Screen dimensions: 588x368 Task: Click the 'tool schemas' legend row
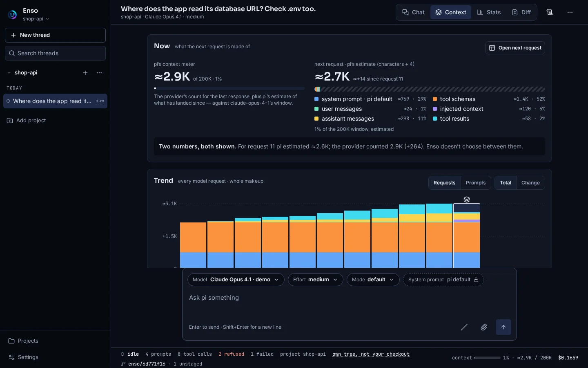489,99
